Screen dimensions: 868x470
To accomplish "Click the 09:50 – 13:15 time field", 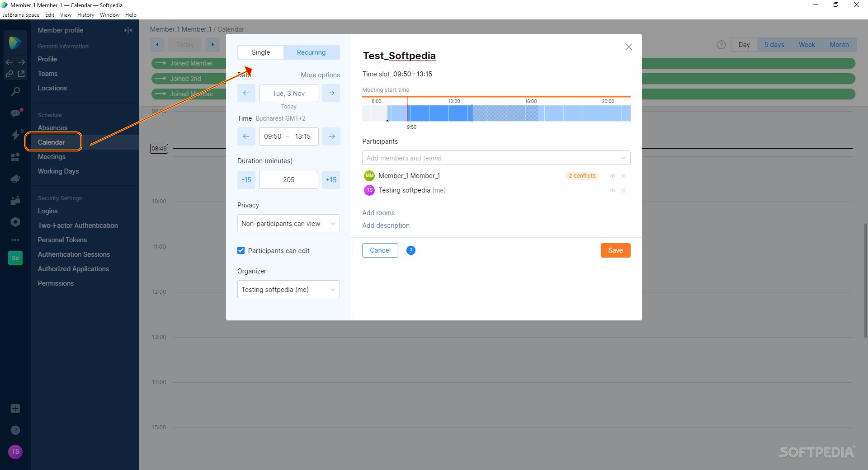I will 288,136.
